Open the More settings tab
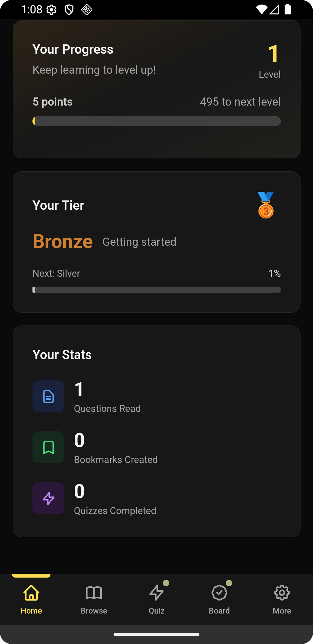 click(282, 599)
